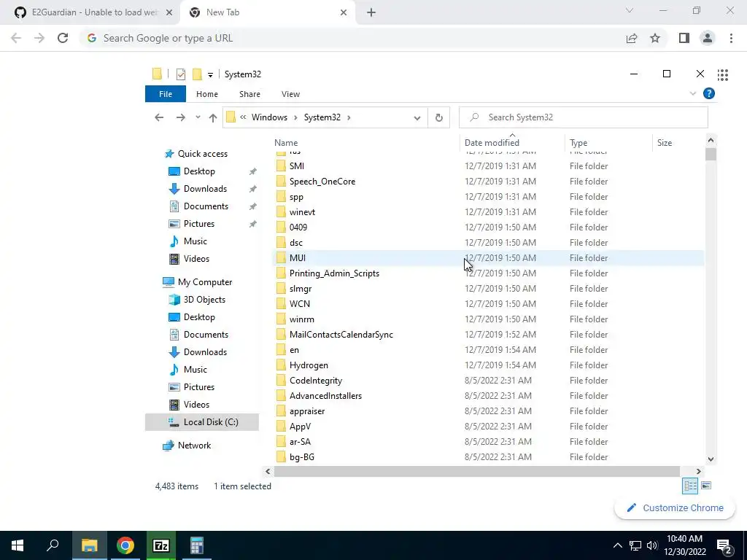Open the Quick Access Toolbar customize dropdown

(210, 74)
